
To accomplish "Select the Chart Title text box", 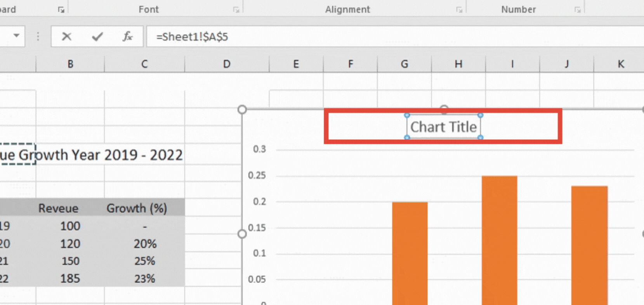I will point(443,127).
